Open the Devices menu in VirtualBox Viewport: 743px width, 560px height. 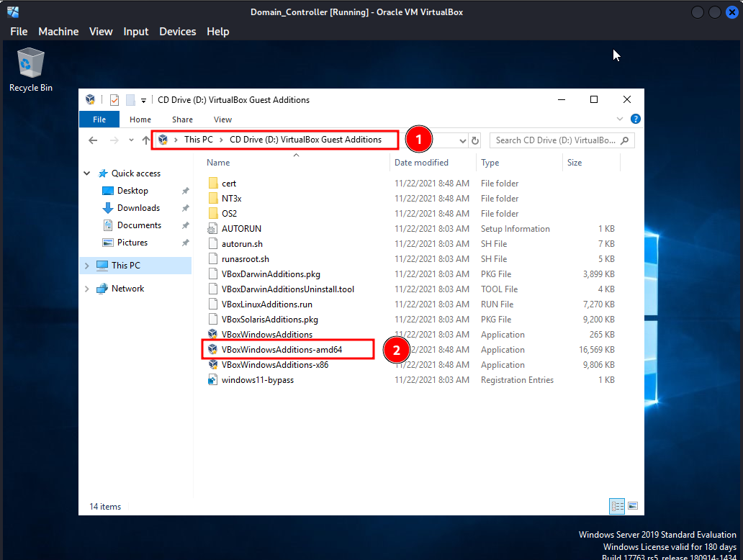tap(178, 31)
